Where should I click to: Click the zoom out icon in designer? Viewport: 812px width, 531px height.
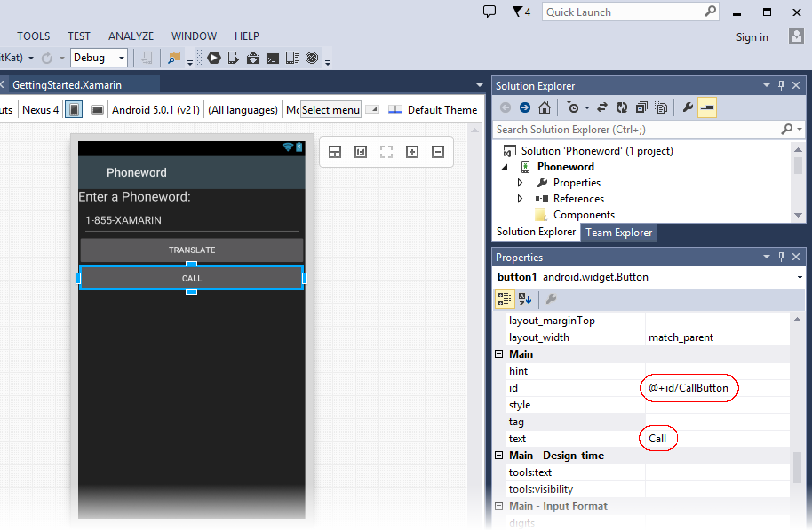pyautogui.click(x=438, y=152)
